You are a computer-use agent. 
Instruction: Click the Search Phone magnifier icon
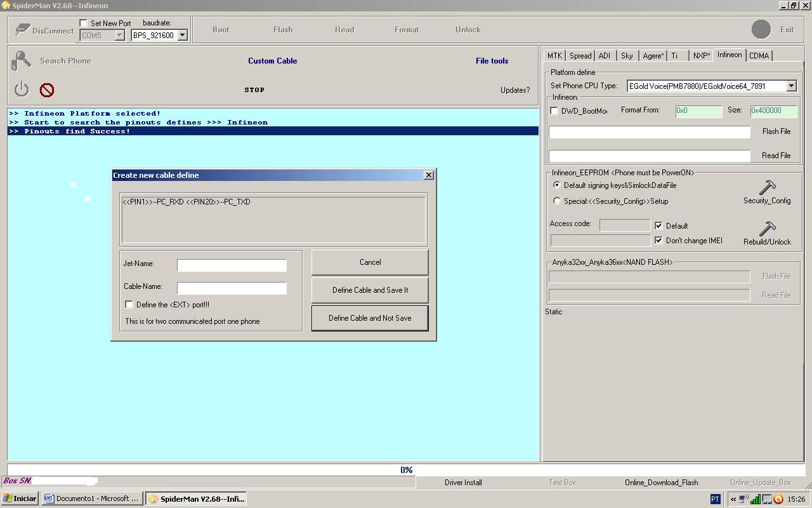[21, 61]
